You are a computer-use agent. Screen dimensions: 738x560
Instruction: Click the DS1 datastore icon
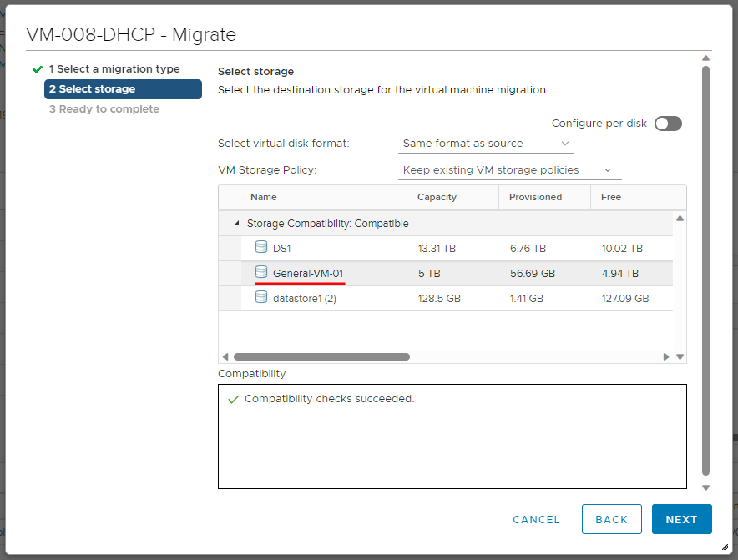point(261,246)
